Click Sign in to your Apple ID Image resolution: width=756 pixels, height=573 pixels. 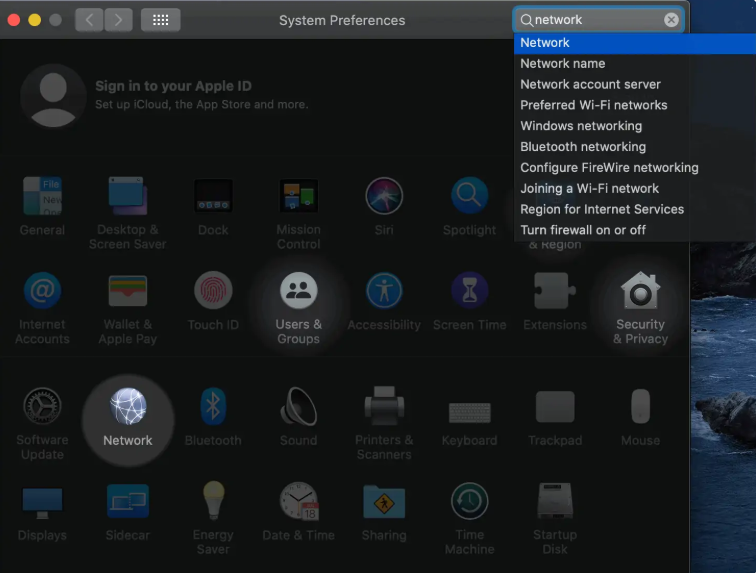(173, 87)
